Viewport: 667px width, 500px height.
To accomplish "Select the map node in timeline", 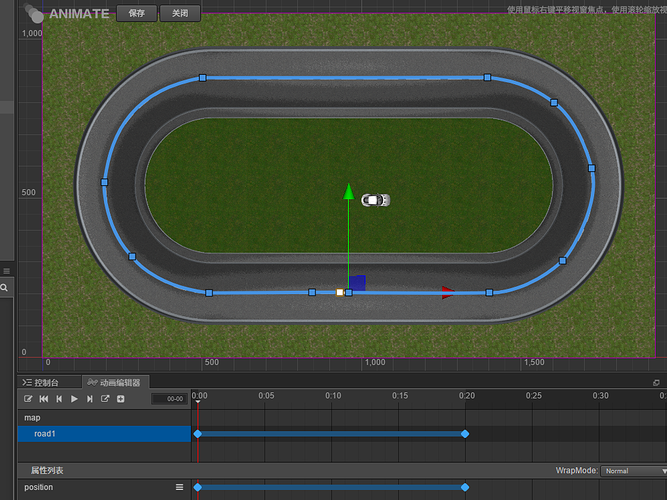I will (x=33, y=417).
